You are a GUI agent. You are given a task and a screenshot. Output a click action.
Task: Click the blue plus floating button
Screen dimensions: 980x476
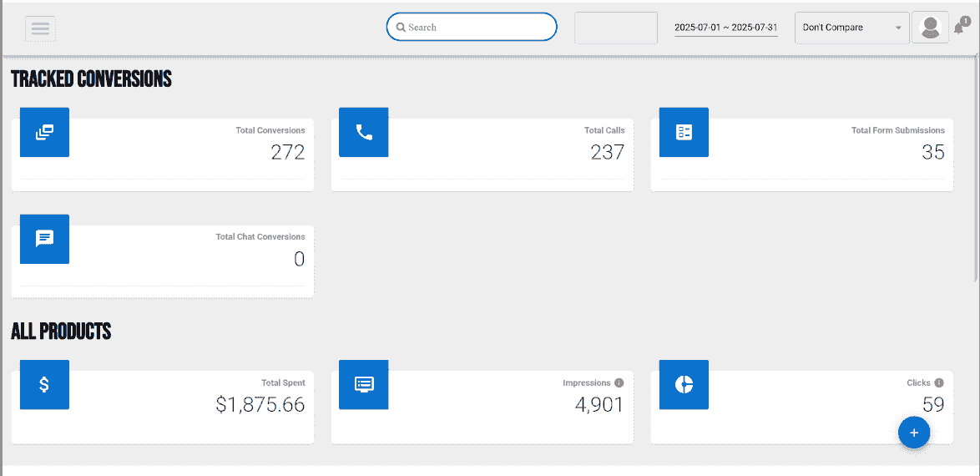[914, 433]
